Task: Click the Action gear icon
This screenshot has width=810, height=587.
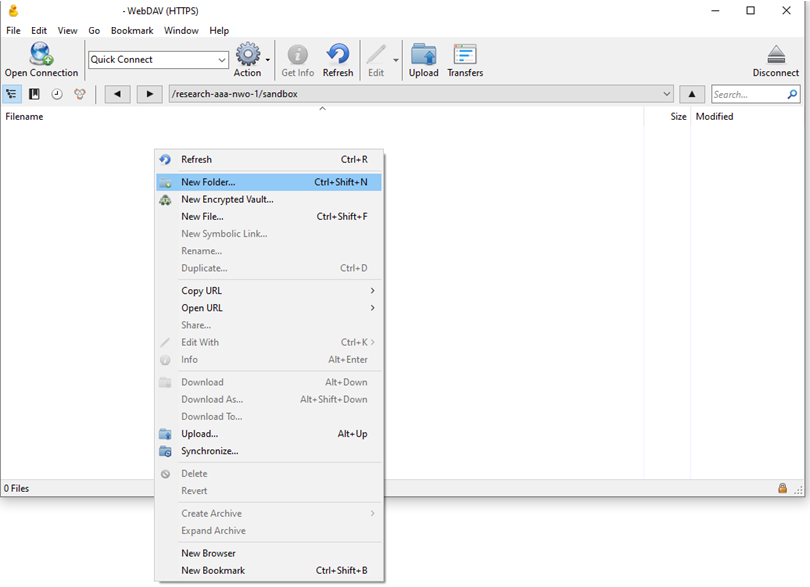Action: point(247,54)
